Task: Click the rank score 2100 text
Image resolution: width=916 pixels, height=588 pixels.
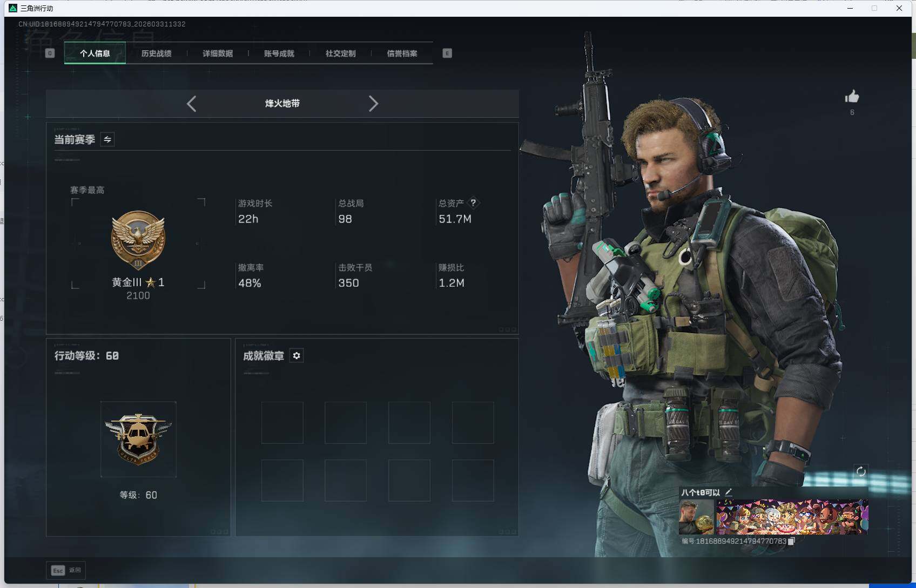Action: (x=138, y=295)
